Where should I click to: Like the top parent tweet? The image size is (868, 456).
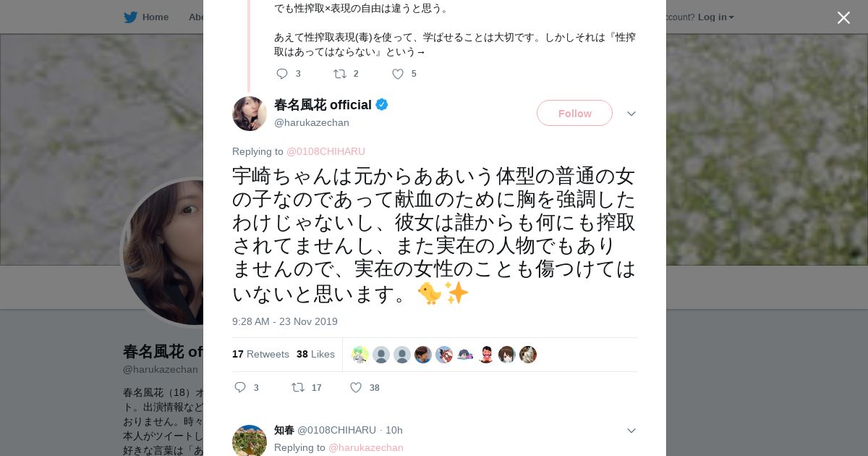click(x=398, y=74)
